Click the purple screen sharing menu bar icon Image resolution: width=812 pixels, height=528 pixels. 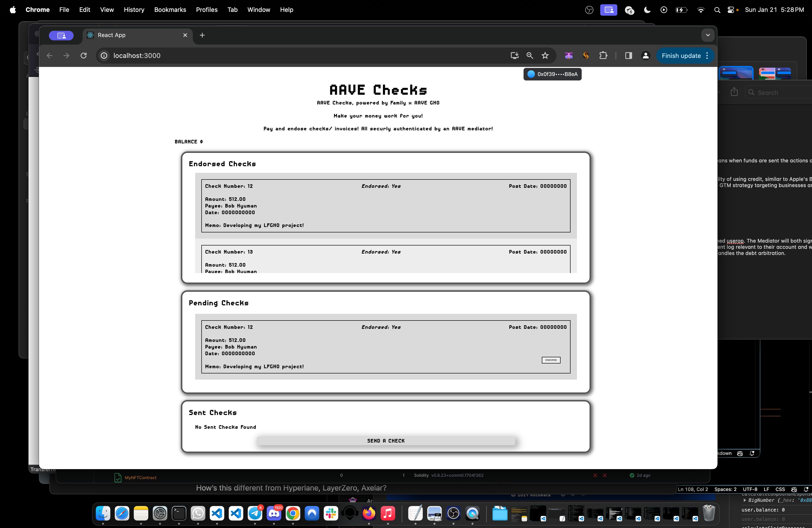(609, 10)
